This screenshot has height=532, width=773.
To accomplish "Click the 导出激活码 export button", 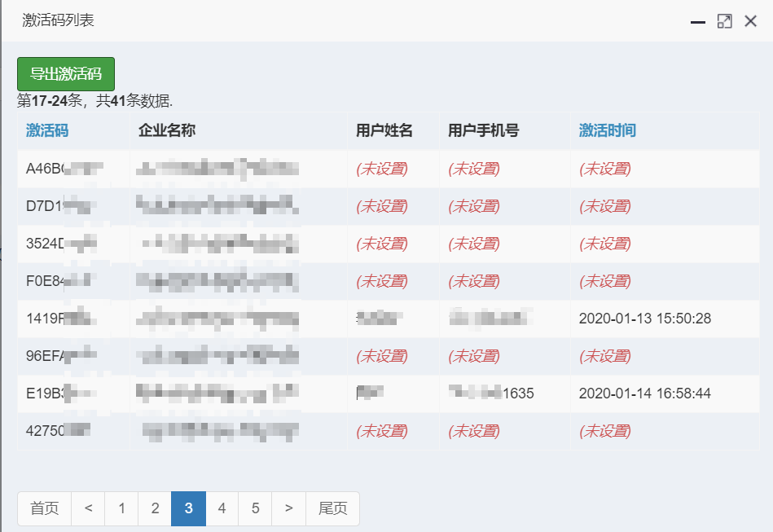I will click(65, 74).
